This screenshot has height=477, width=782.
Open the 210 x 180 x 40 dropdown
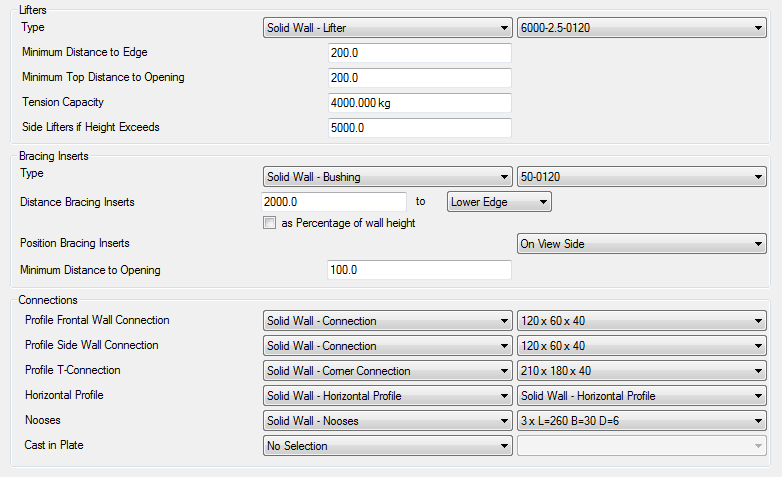pyautogui.click(x=641, y=371)
